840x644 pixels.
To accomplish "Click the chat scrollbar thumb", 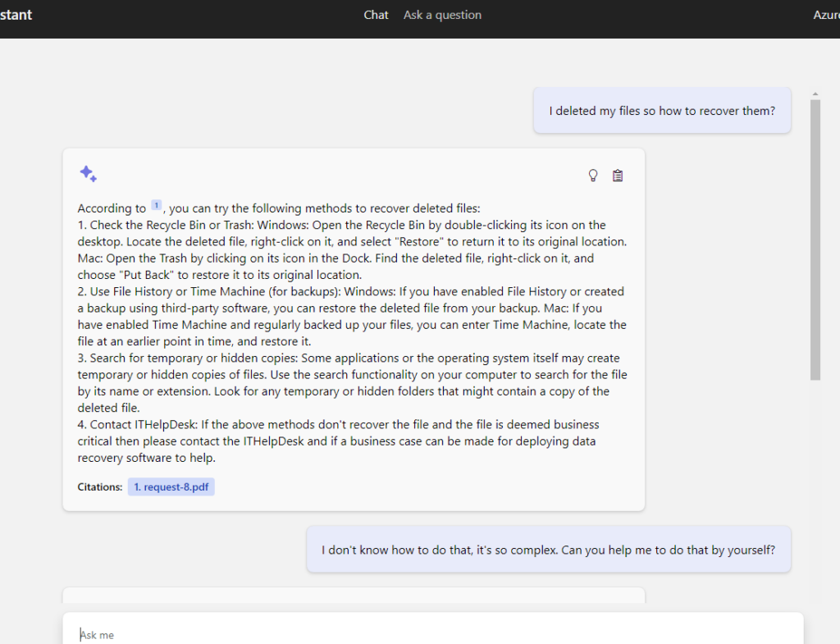I will pyautogui.click(x=815, y=238).
